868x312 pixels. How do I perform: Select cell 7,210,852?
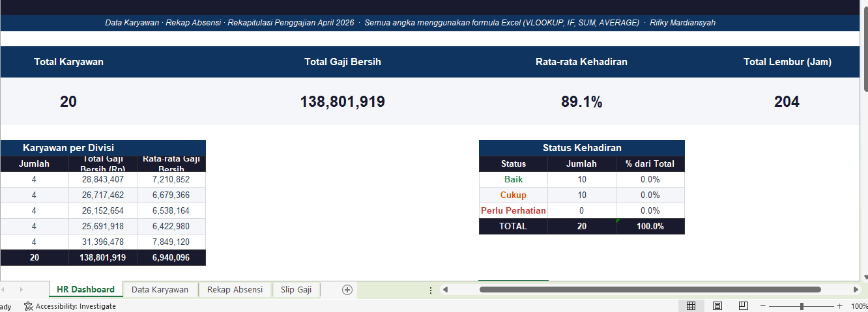click(171, 179)
